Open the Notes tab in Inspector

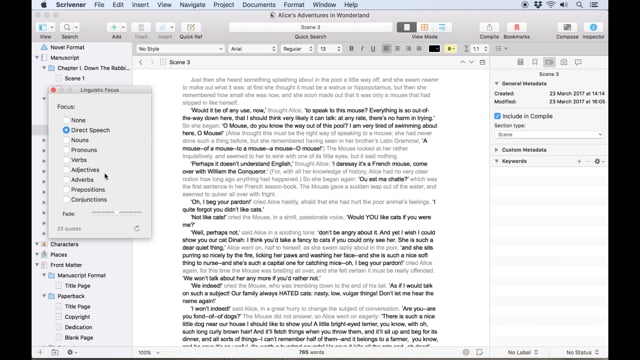(520, 62)
